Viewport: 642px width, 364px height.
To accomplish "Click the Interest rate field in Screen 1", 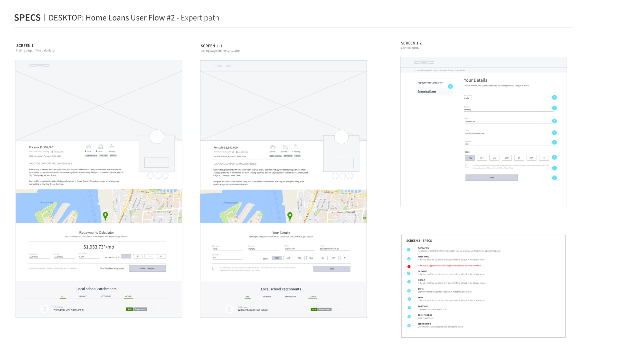I will [89, 257].
